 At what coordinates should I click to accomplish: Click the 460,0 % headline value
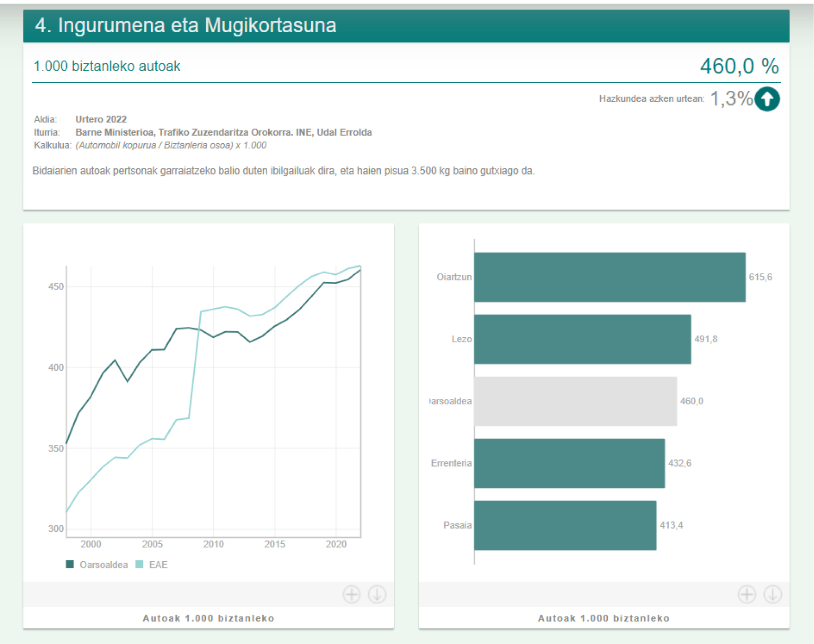coord(739,66)
